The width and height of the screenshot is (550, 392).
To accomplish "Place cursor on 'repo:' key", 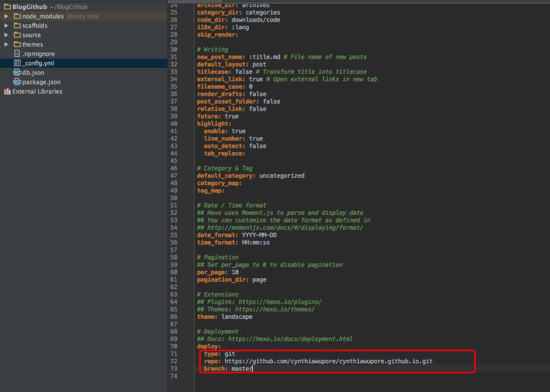I will pyautogui.click(x=212, y=361).
